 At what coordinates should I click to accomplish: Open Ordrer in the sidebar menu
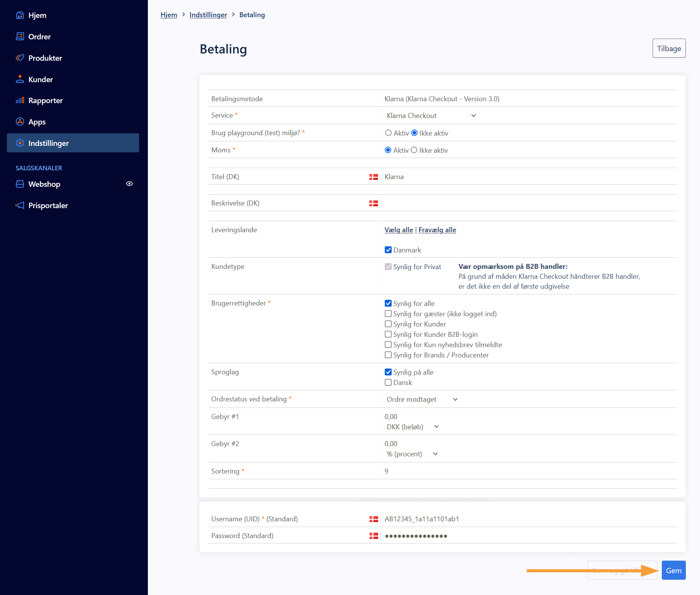73,37
